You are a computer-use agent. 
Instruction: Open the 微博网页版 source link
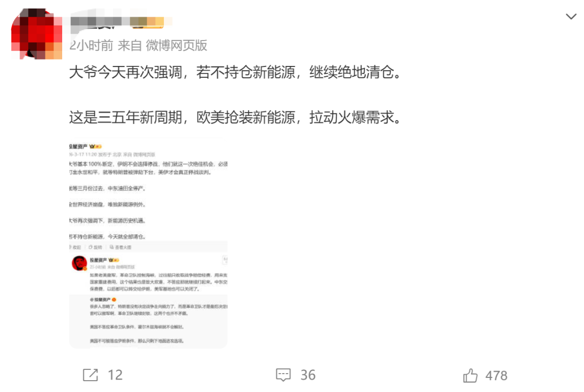[x=176, y=45]
